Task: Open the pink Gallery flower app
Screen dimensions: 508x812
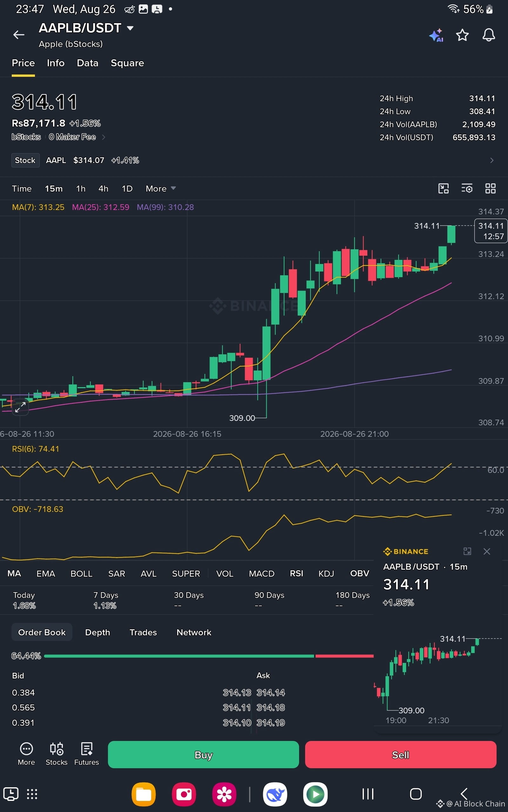Action: click(x=224, y=794)
